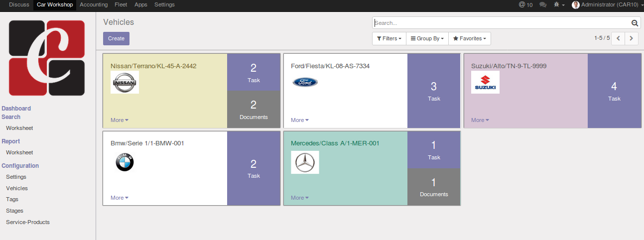This screenshot has width=644, height=240.
Task: Open the conversations chat bubble icon
Action: pyautogui.click(x=543, y=4)
